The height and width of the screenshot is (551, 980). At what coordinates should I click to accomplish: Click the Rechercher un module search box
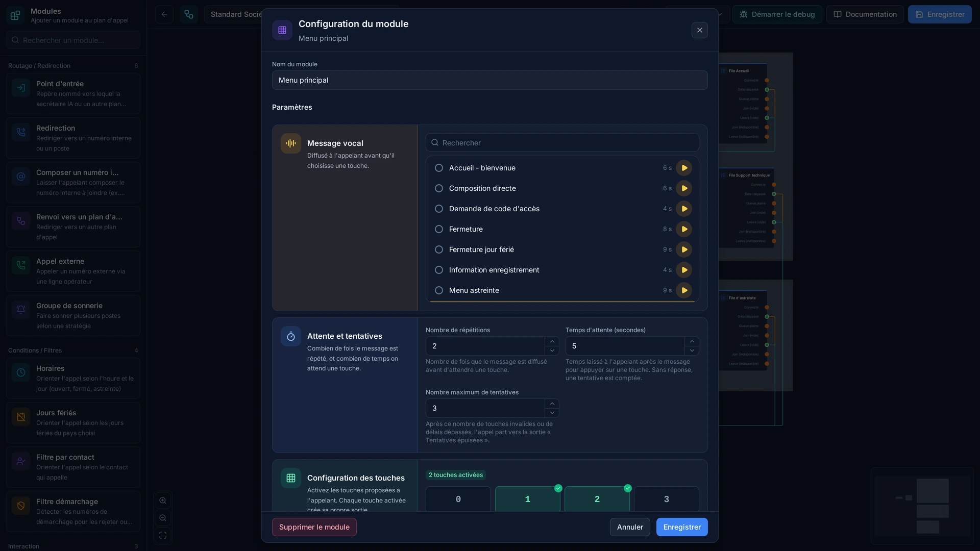tap(73, 40)
